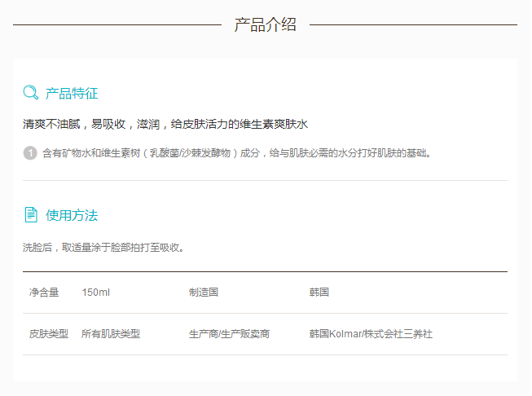Select the 制造国 label cell
This screenshot has width=532, height=396.
pos(203,293)
